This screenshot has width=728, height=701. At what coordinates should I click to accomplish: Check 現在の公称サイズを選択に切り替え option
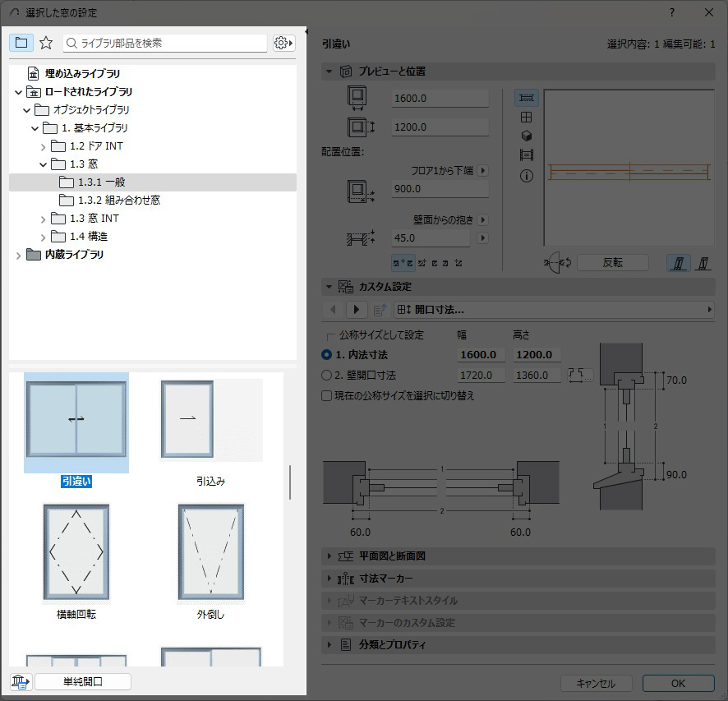click(x=327, y=395)
